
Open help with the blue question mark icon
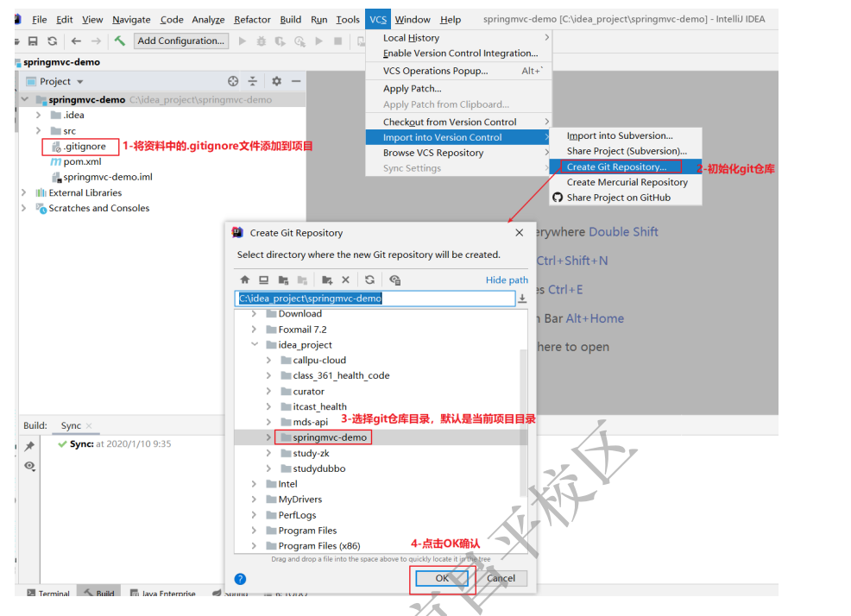[x=241, y=579]
